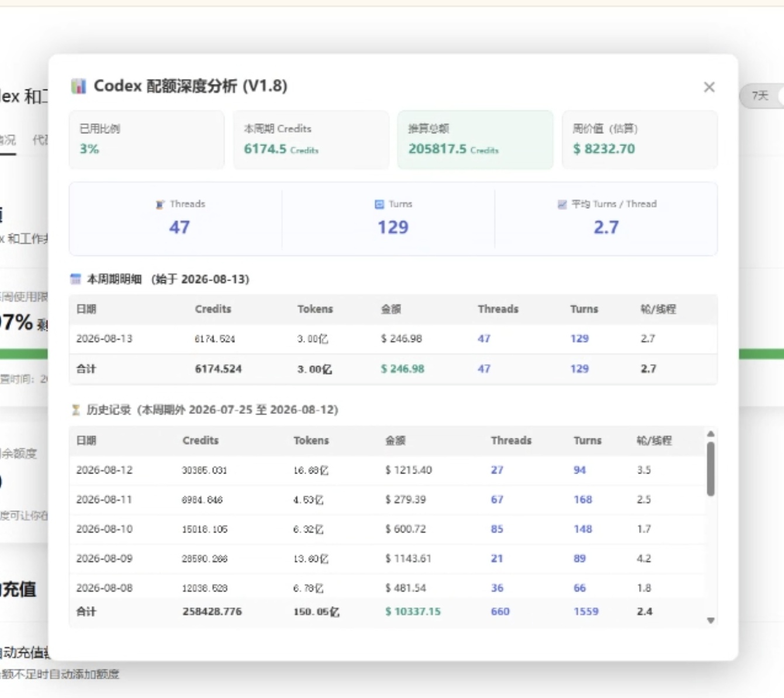Open Threads count 47 in the 2026-08-13 row
This screenshot has width=784, height=698.
click(484, 339)
